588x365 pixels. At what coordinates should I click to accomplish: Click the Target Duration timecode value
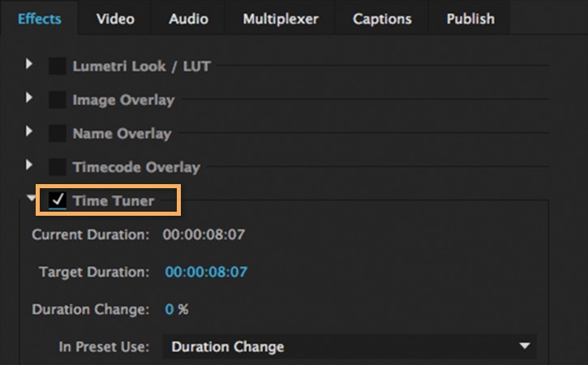206,273
